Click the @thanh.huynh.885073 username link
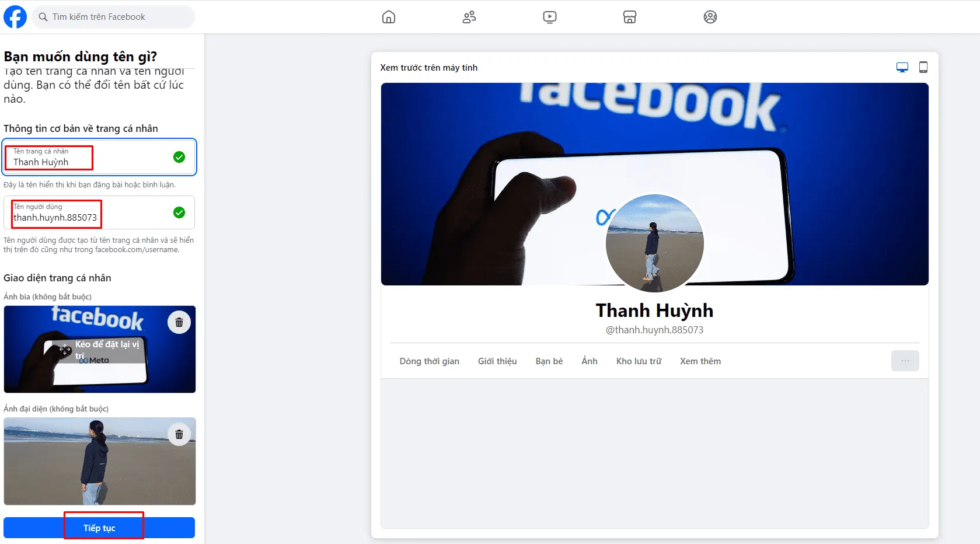 pyautogui.click(x=654, y=330)
